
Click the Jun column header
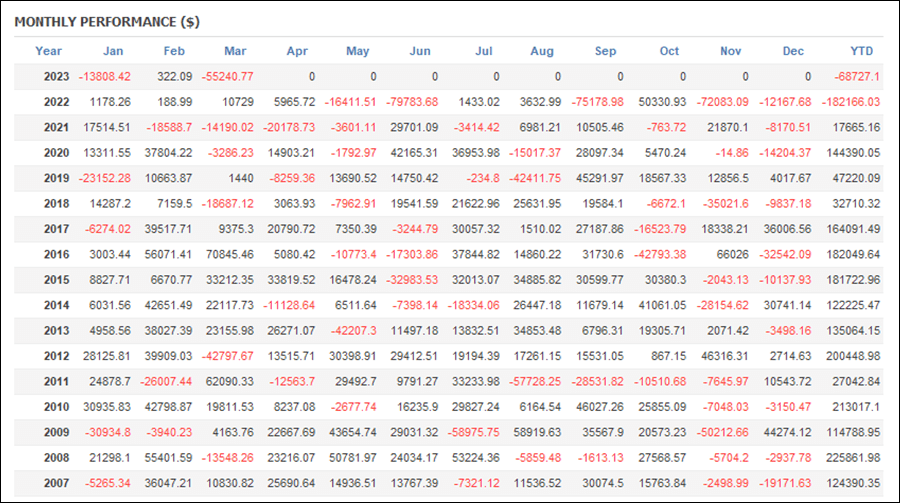[x=420, y=51]
